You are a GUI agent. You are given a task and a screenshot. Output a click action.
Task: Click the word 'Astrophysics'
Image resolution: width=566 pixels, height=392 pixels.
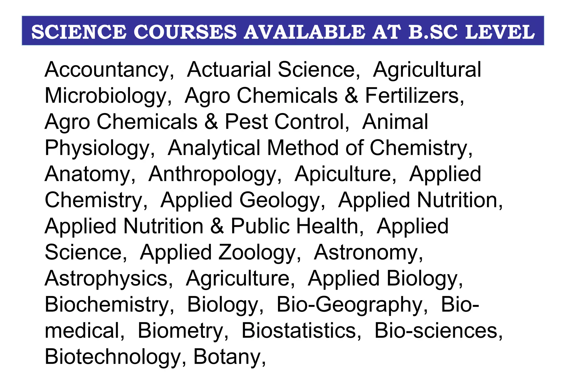point(106,279)
